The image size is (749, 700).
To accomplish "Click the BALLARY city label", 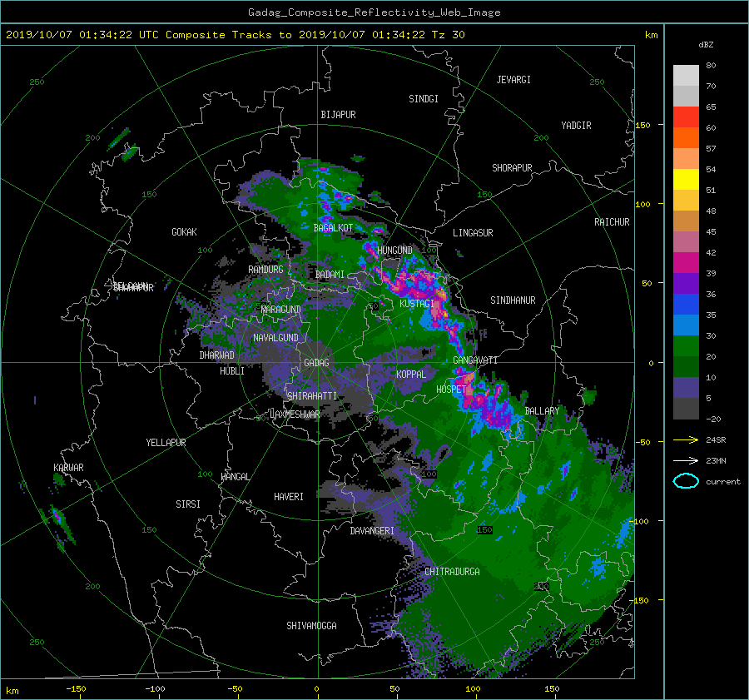I will (x=542, y=411).
